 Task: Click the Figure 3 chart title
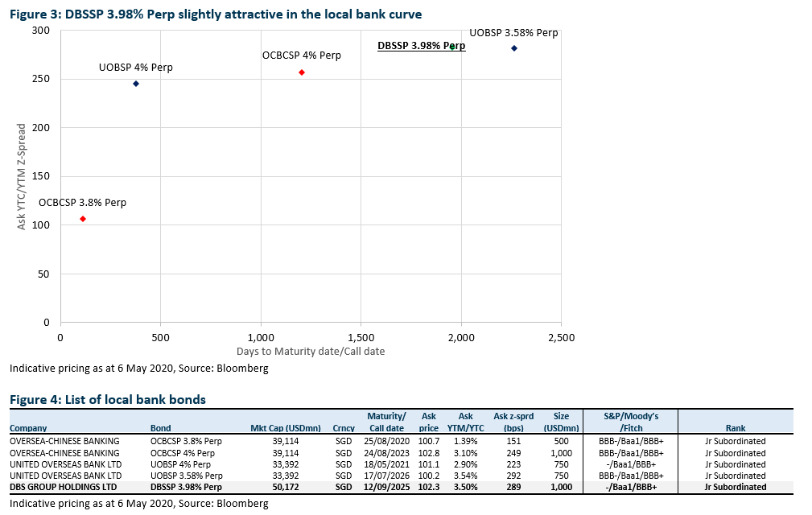[216, 14]
